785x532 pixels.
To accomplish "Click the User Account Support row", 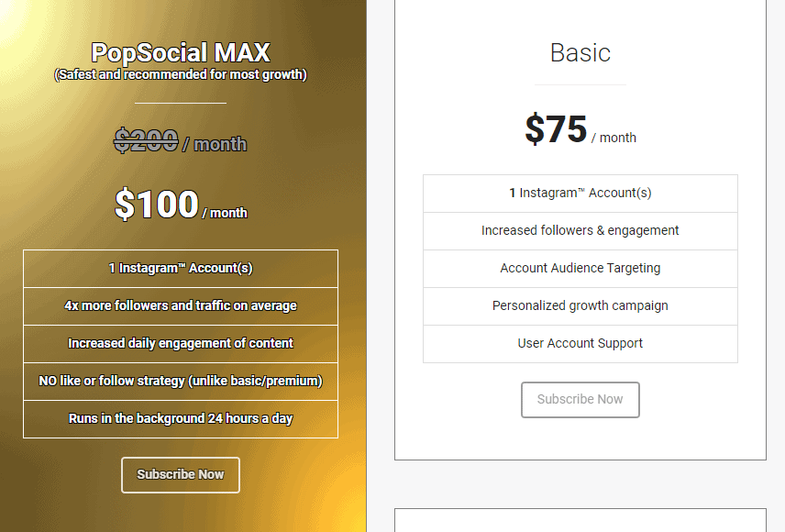I will click(x=580, y=344).
